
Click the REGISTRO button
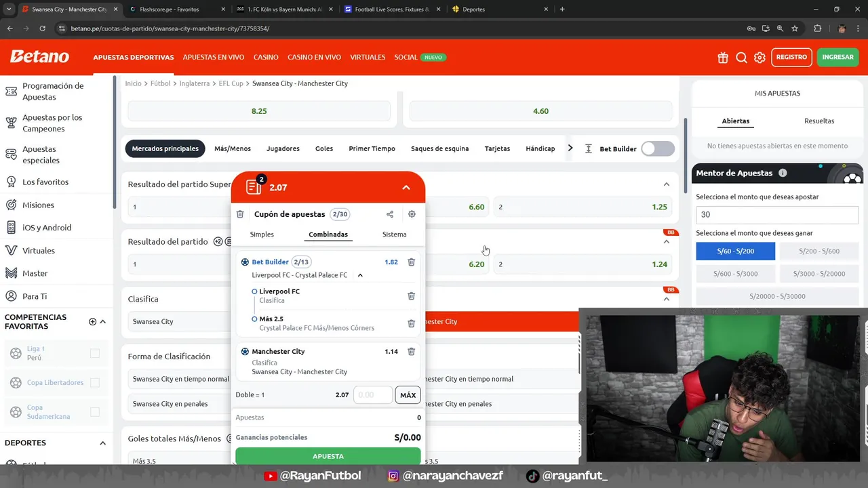click(791, 58)
